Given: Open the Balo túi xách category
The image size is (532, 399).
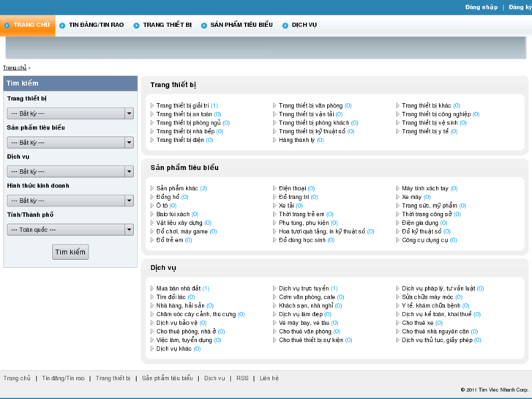Looking at the screenshot, I should [173, 215].
